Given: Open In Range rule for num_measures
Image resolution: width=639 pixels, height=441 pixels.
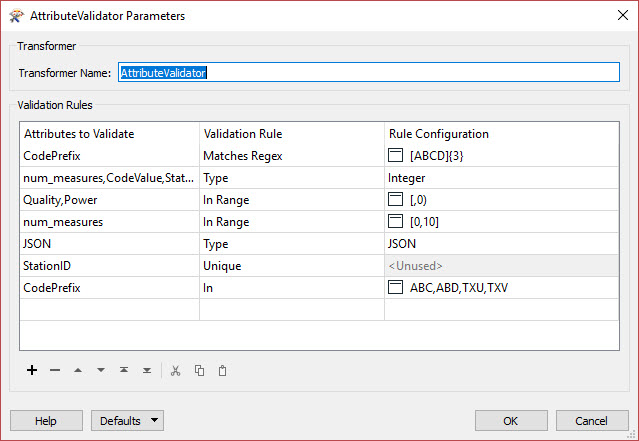Looking at the screenshot, I should click(292, 222).
